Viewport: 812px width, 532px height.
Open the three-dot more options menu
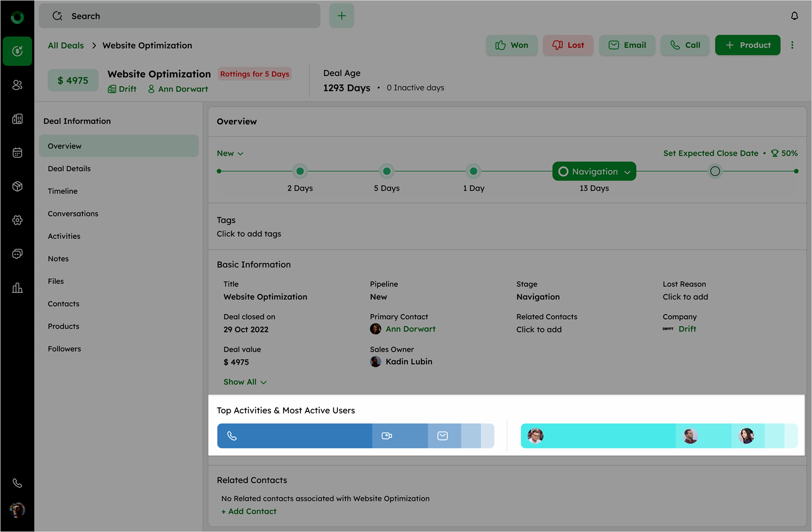coord(792,45)
